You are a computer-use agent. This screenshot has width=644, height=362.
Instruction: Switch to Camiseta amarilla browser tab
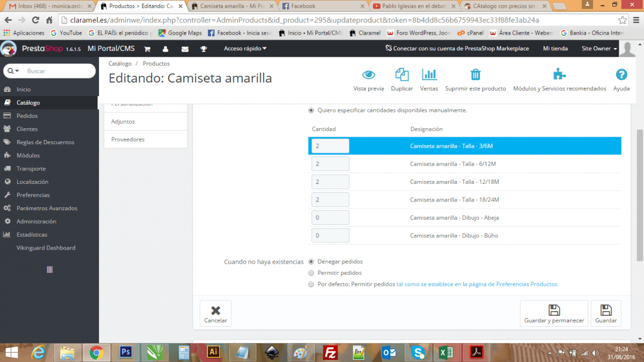point(232,6)
